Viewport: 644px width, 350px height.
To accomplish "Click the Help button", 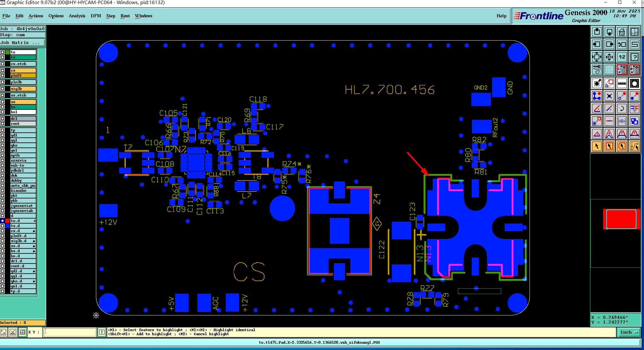I will 501,16.
